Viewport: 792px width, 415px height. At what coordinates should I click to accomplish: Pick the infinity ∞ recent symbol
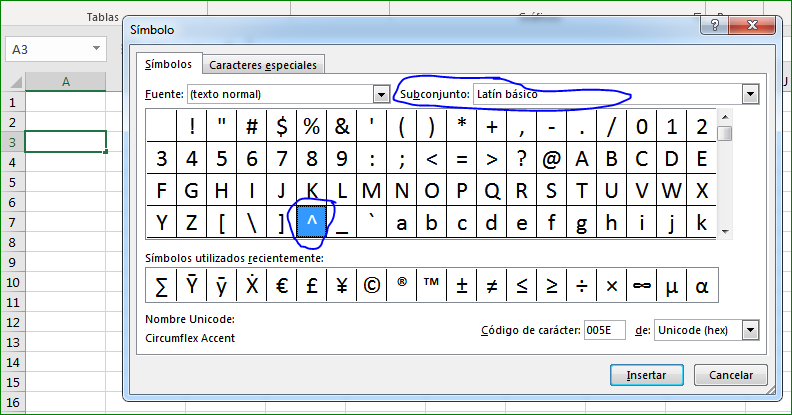[641, 285]
